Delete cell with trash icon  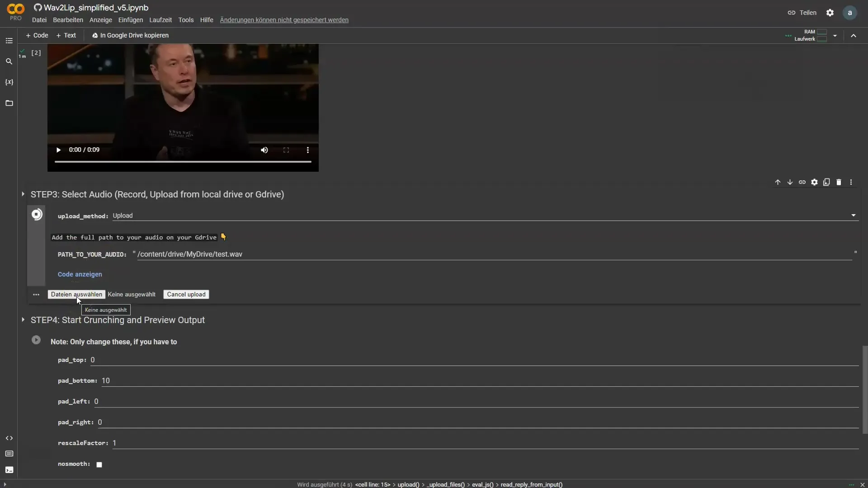[839, 182]
